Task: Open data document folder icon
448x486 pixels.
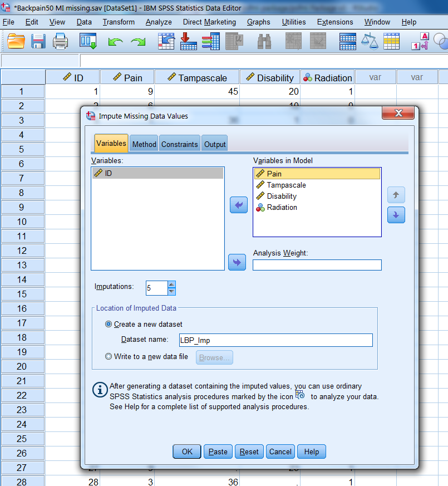Action: coord(16,41)
